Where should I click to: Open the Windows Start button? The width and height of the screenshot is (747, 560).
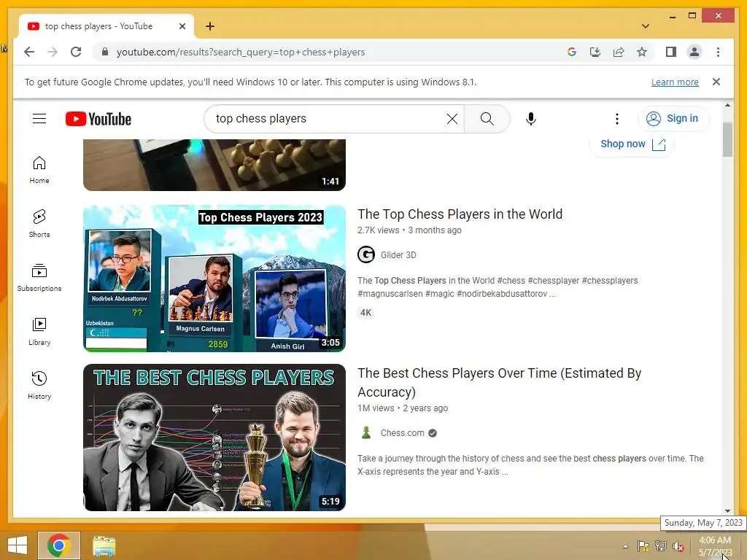tap(18, 545)
